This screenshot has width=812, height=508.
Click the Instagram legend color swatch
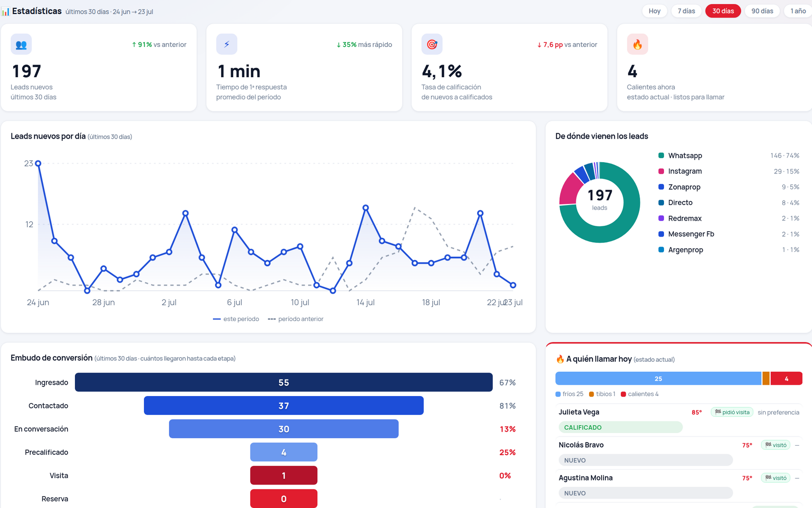point(661,171)
